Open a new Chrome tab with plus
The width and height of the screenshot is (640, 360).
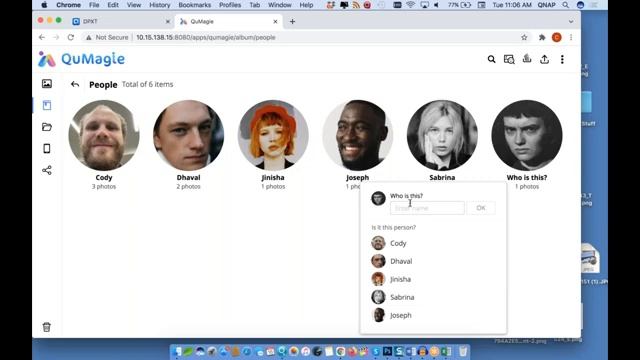pos(292,22)
